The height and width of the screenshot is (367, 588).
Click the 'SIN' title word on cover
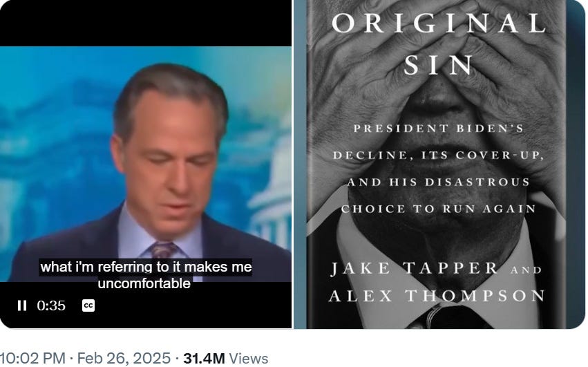pyautogui.click(x=439, y=64)
